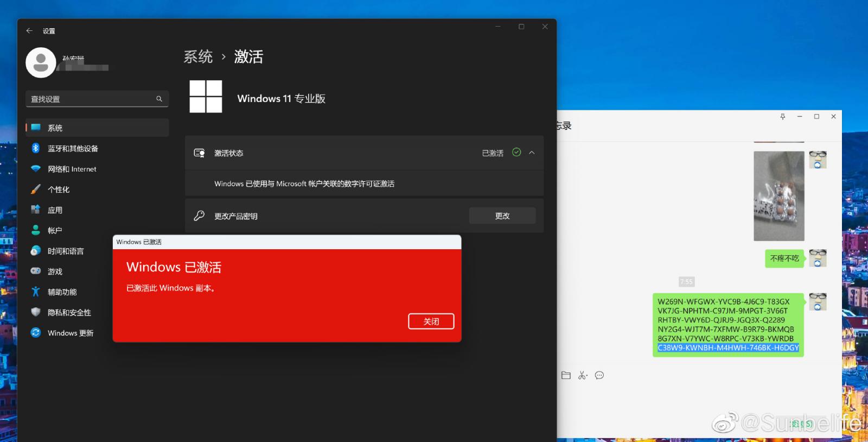The height and width of the screenshot is (442, 868).
Task: Click the system monitor icon beside 系统
Action: (36, 128)
